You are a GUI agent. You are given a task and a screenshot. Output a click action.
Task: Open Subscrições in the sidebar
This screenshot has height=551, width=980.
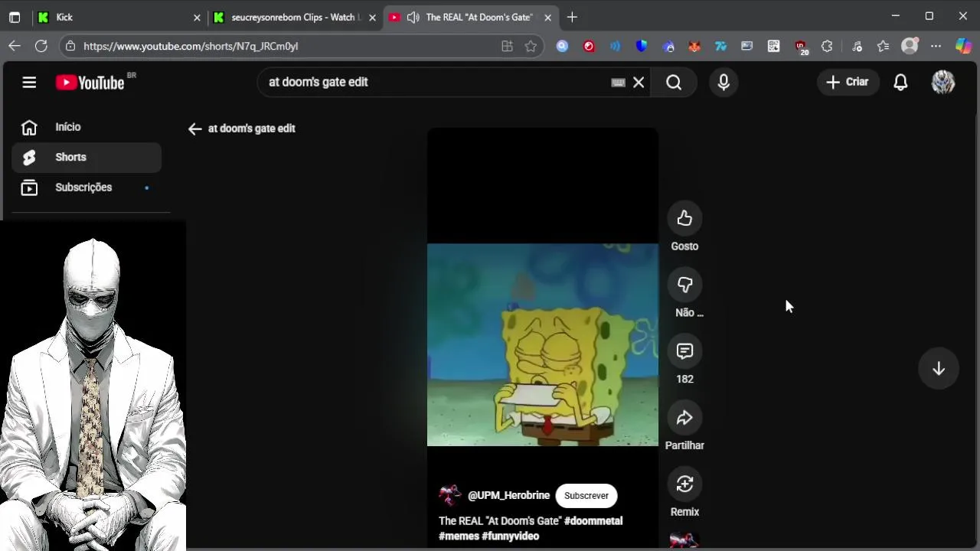(87, 187)
